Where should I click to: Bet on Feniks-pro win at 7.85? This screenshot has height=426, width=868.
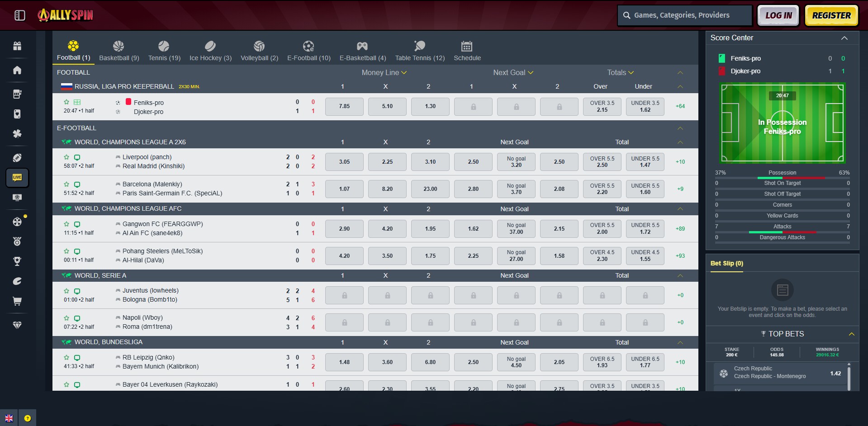tap(344, 106)
